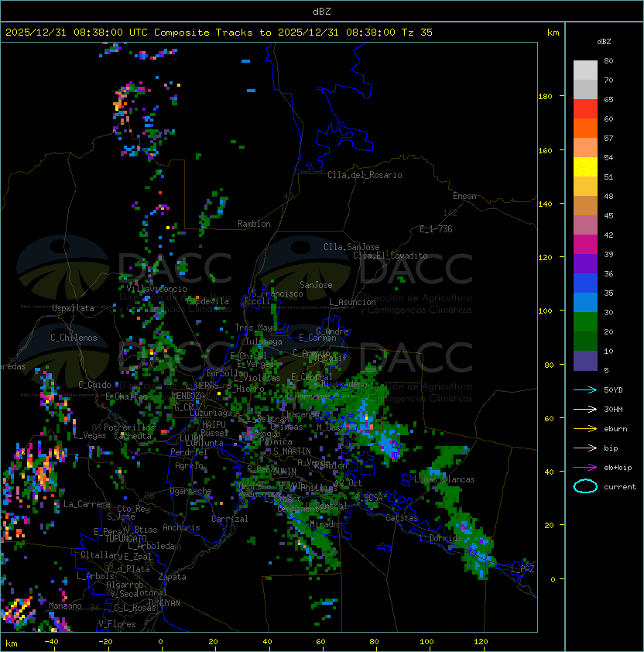This screenshot has width=644, height=652.
Task: Click the Manzano label
Action: coord(65,606)
